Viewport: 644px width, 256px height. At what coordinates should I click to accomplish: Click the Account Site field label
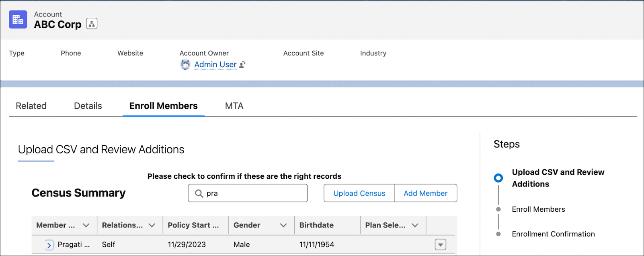(304, 53)
